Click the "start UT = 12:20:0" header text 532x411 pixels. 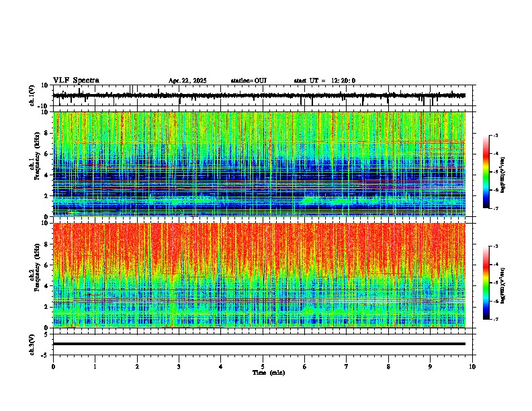coord(324,81)
